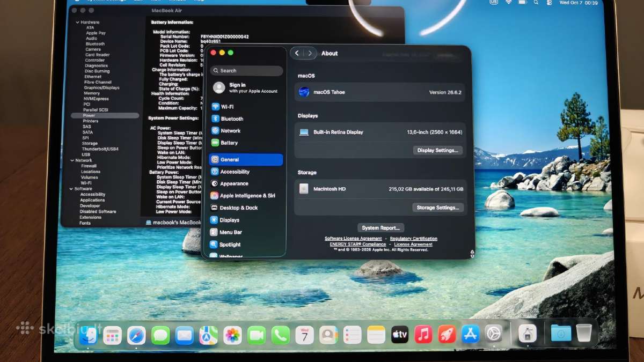Open the Phone app in Dock

[281, 336]
